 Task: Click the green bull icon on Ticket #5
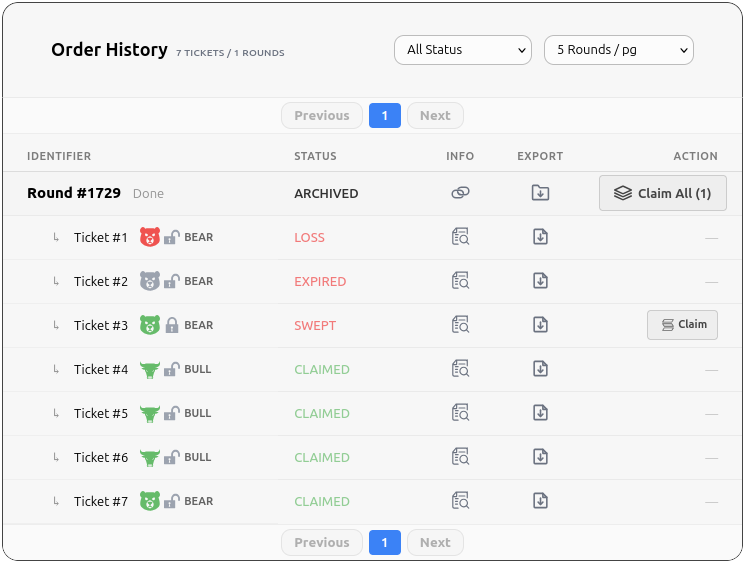tap(150, 413)
